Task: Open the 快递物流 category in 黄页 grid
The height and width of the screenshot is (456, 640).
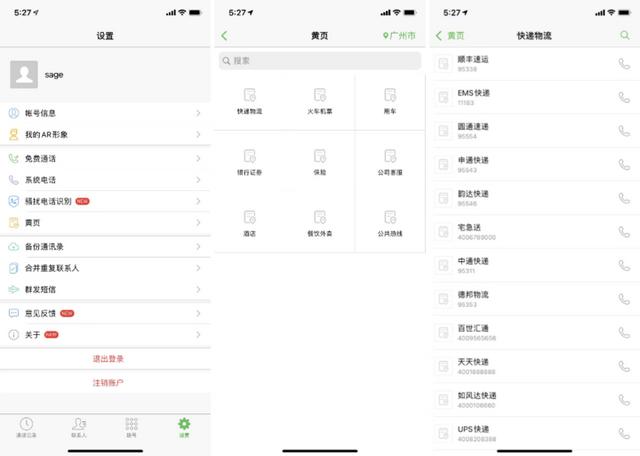Action: tap(249, 100)
